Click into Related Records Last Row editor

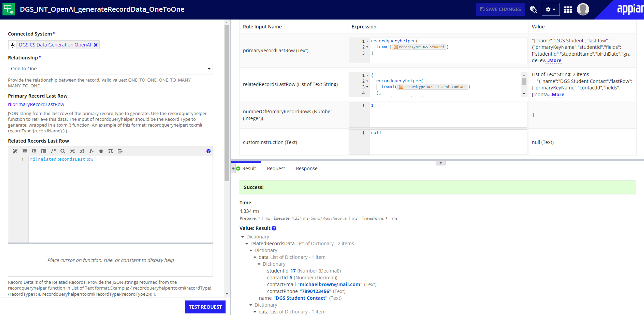tap(121, 199)
